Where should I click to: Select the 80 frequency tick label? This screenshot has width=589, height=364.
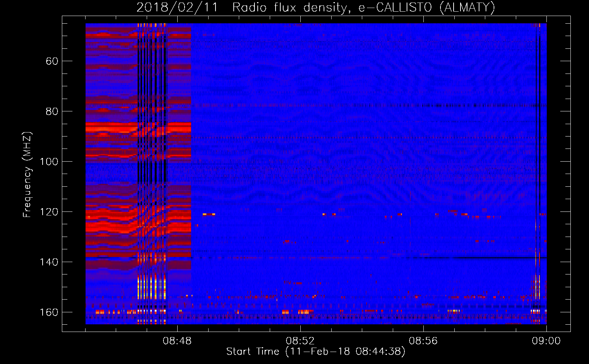(52, 111)
